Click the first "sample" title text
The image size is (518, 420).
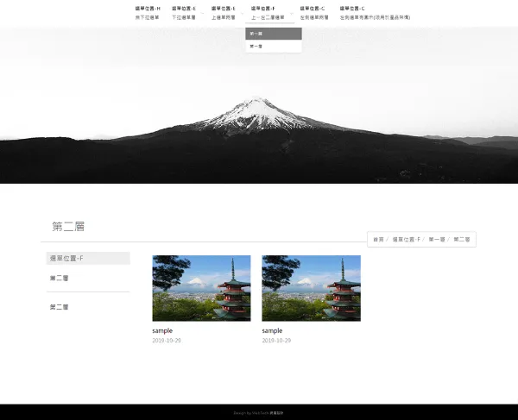click(162, 330)
